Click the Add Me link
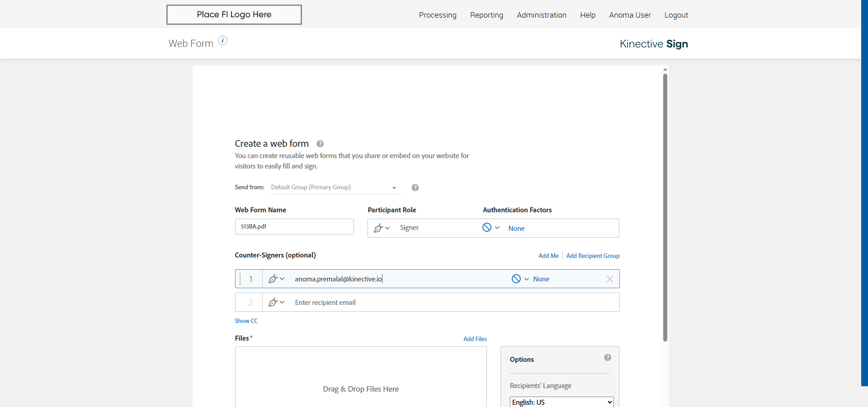 (x=548, y=256)
